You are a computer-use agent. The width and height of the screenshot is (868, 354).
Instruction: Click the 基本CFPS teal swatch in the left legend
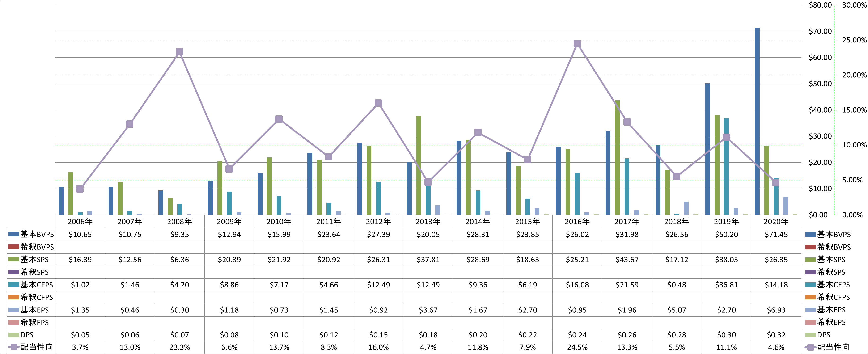click(13, 285)
